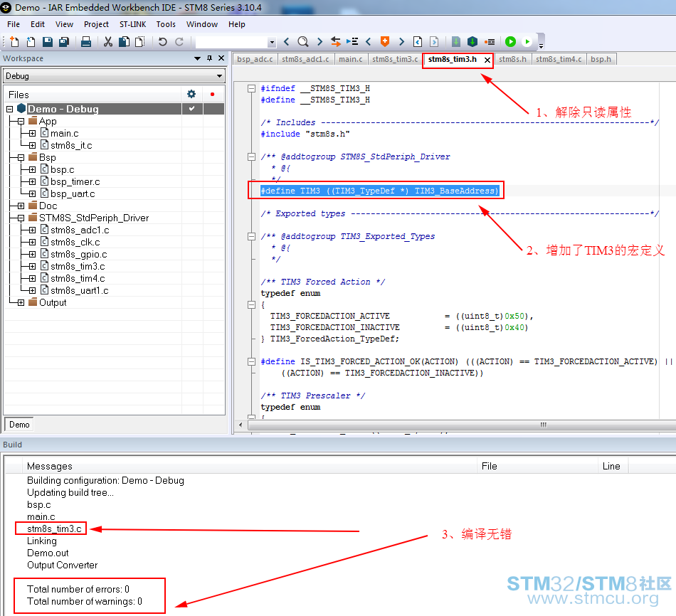Click the Undo arrow icon
Viewport: 676px width, 616px height.
[162, 41]
